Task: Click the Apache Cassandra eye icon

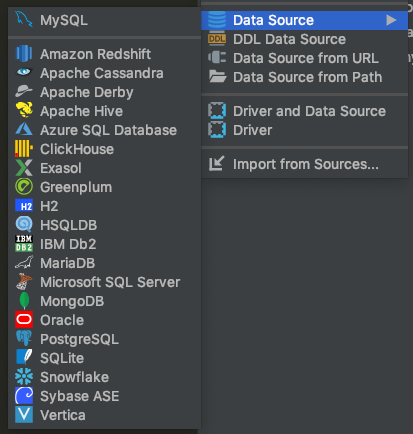Action: tap(24, 72)
